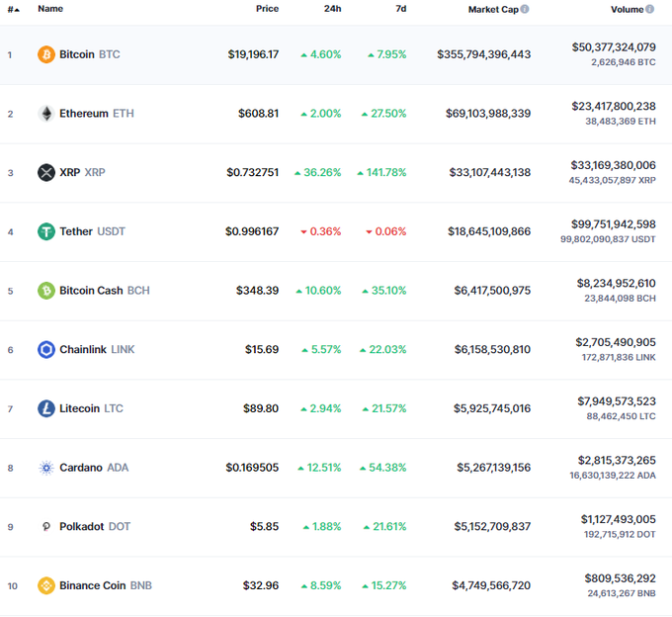Viewport: 672px width, 617px height.
Task: Click Litecoin market cap $5,925,745,016
Action: tap(492, 408)
